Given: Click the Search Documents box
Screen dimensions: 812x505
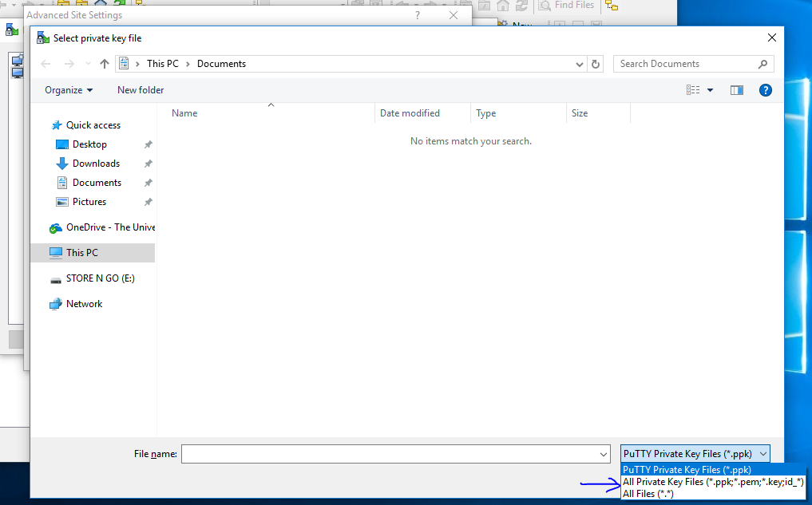Looking at the screenshot, I should (x=685, y=64).
